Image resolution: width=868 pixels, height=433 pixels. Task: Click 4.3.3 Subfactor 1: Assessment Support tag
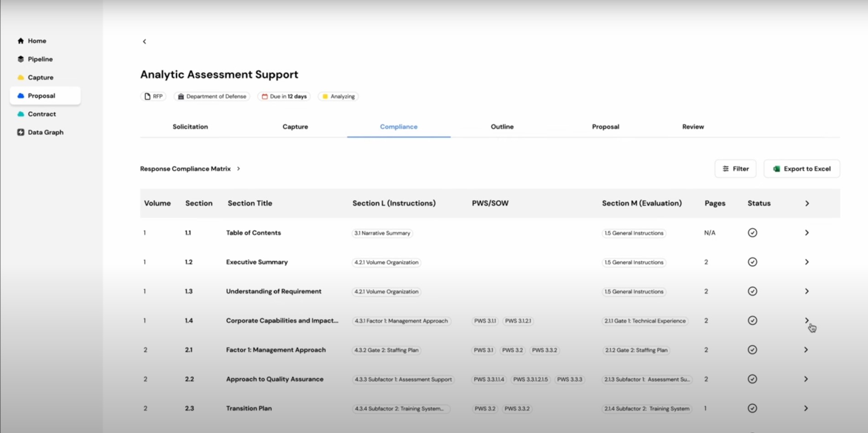[x=403, y=379]
